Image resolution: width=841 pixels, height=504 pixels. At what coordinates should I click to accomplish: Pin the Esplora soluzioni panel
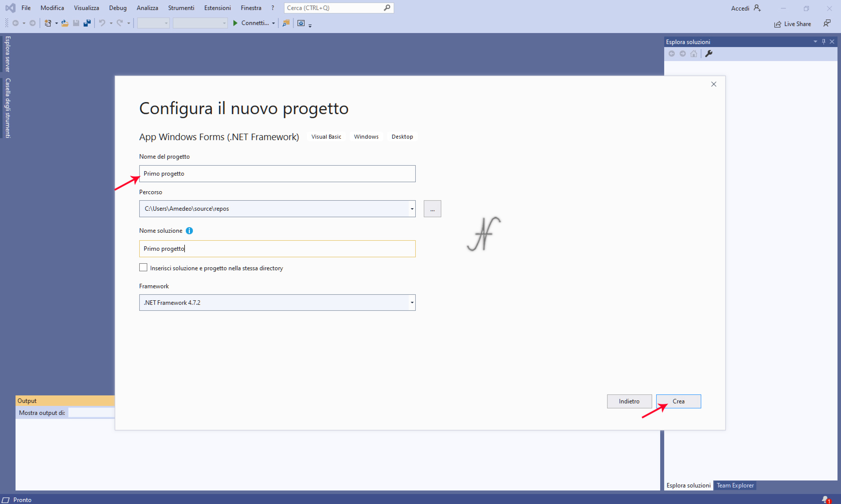point(823,42)
